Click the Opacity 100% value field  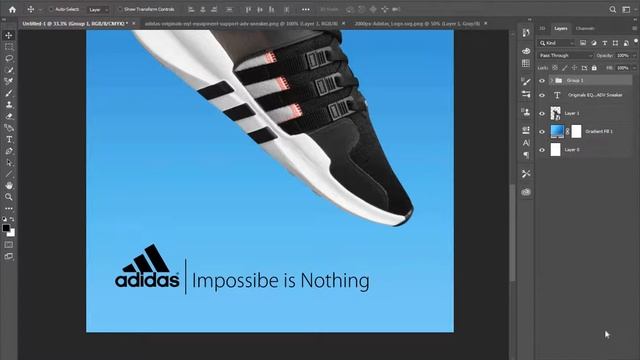pos(622,56)
